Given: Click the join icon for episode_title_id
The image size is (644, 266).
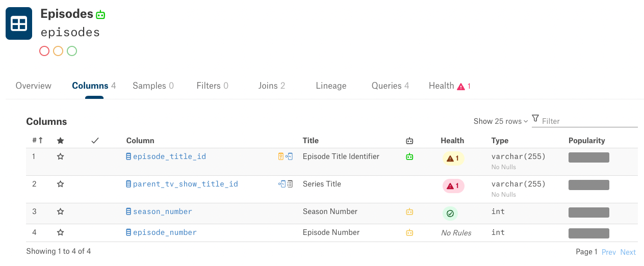Looking at the screenshot, I should 289,157.
